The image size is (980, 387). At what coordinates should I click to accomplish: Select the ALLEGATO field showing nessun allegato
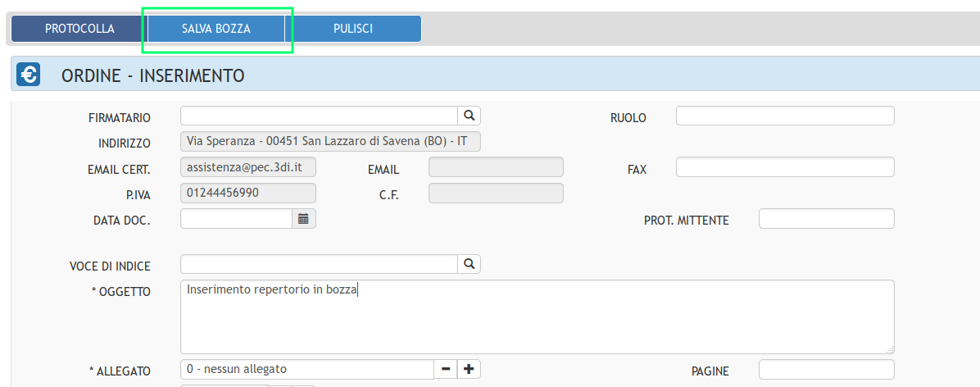tap(306, 369)
